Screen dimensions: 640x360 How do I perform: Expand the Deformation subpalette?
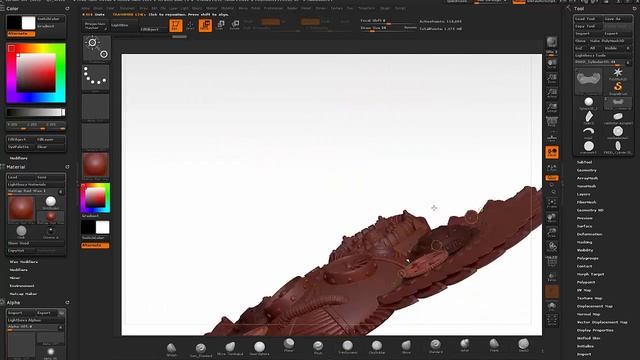[x=589, y=234]
